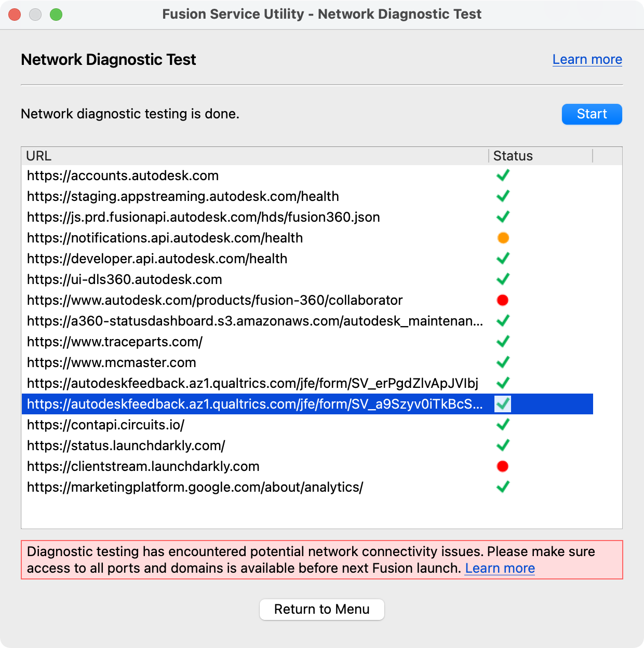Click orange warning dot for notifications.api.autodesk.com
644x648 pixels.
coord(503,238)
